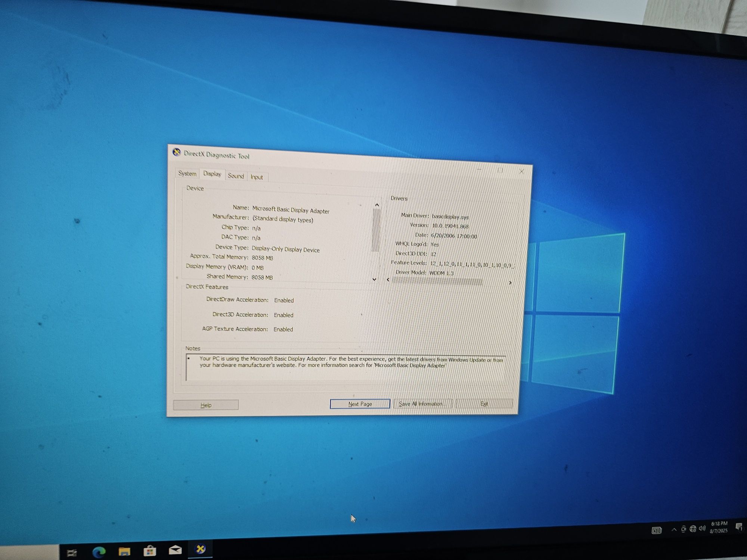747x560 pixels.
Task: Click the Device list scroll-down arrow
Action: (x=374, y=279)
